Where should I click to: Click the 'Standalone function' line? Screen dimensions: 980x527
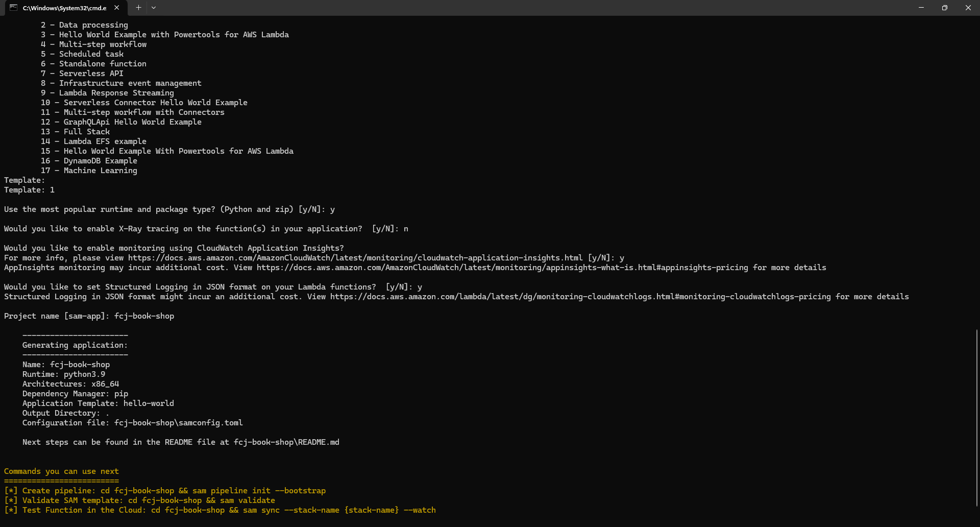93,64
